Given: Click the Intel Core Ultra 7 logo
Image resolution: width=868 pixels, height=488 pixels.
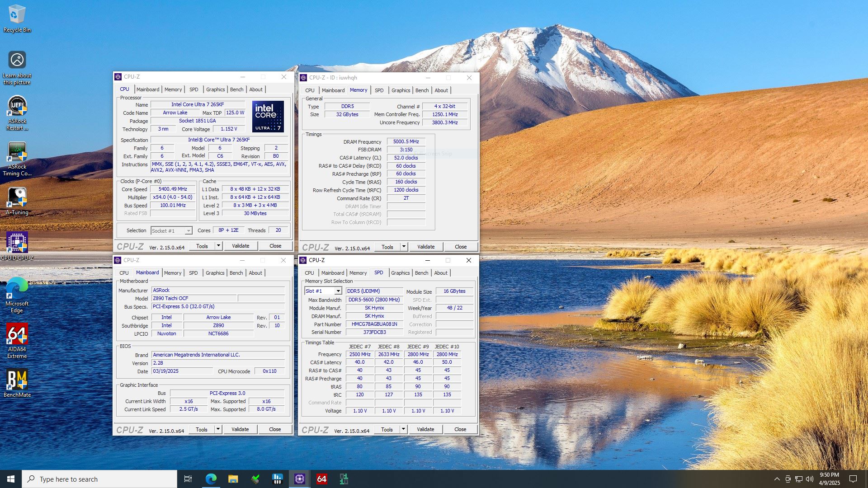Looking at the screenshot, I should 268,116.
